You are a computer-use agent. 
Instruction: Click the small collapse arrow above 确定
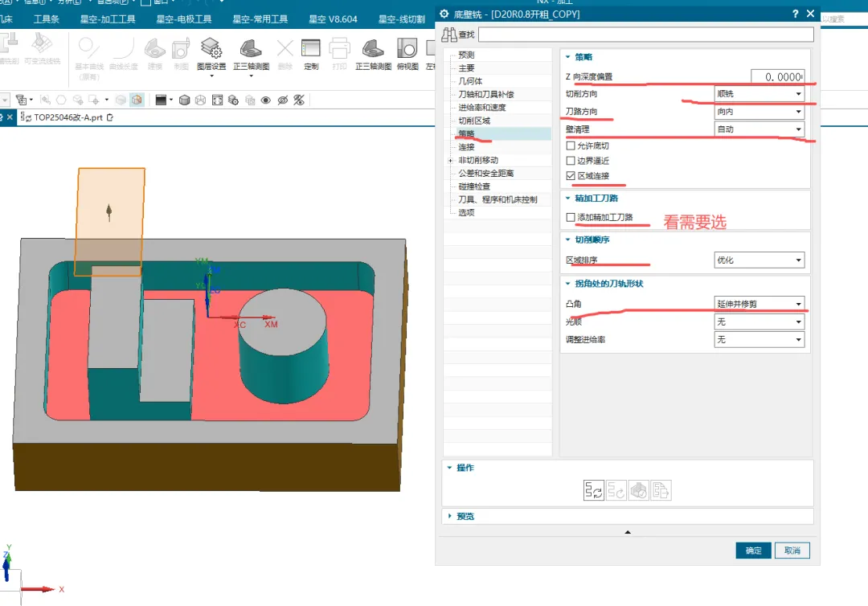627,532
